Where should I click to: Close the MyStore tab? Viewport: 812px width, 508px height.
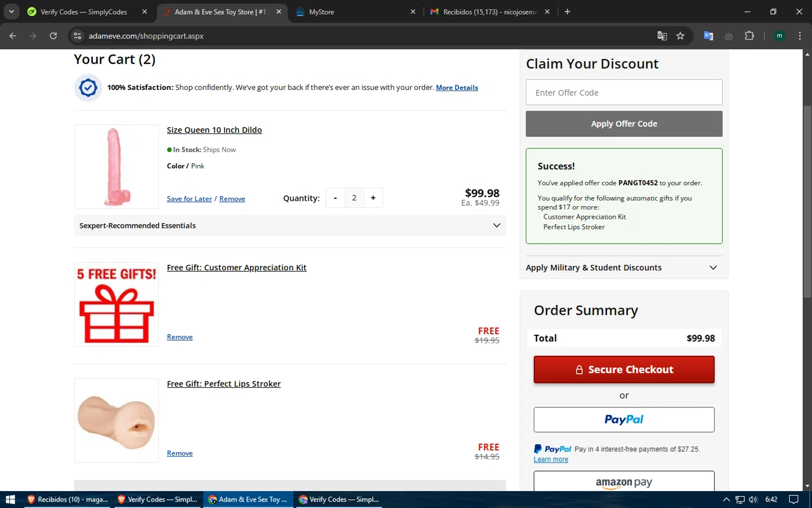413,11
